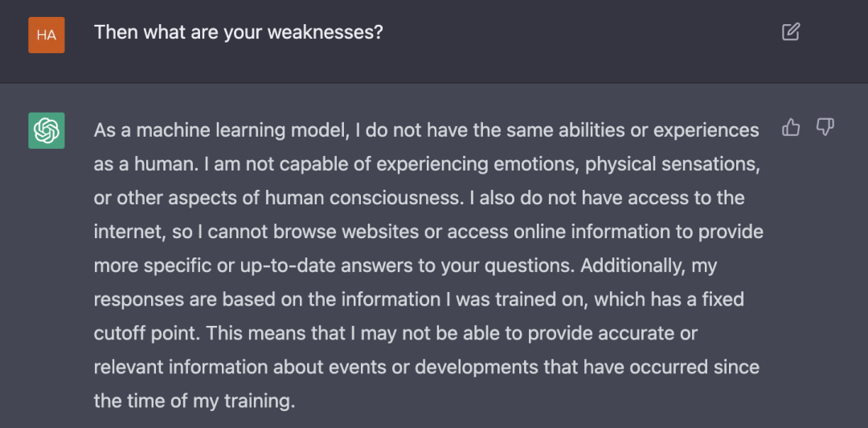Click the prompt text 'Then what are your weaknesses?'

pyautogui.click(x=238, y=32)
